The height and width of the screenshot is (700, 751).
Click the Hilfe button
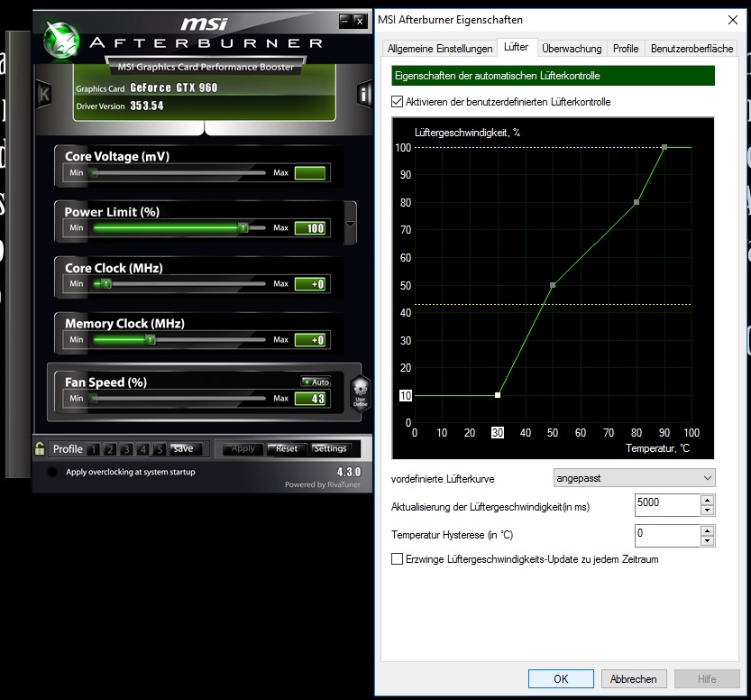tap(707, 679)
